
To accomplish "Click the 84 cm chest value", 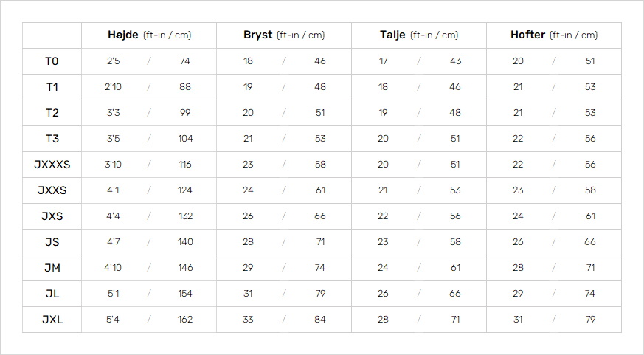I will click(320, 320).
